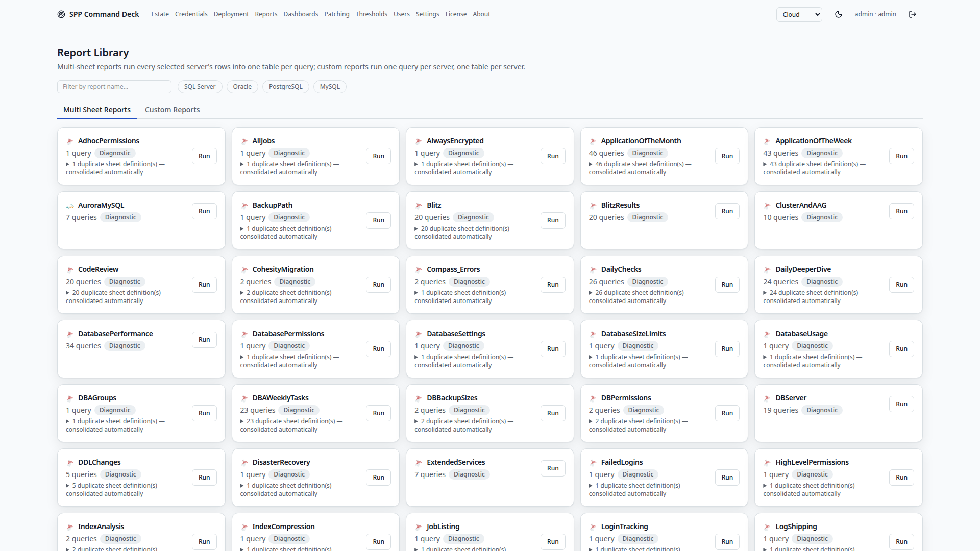Click the logout icon
980x551 pixels.
pyautogui.click(x=913, y=14)
